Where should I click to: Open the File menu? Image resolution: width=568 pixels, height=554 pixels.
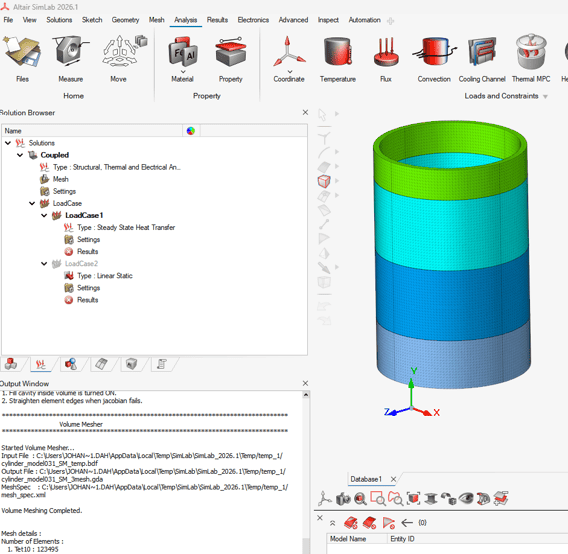coord(8,20)
